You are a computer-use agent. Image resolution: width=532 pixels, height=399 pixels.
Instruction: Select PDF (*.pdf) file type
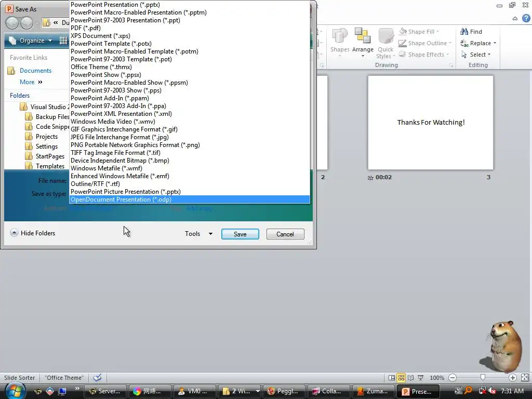pyautogui.click(x=190, y=28)
